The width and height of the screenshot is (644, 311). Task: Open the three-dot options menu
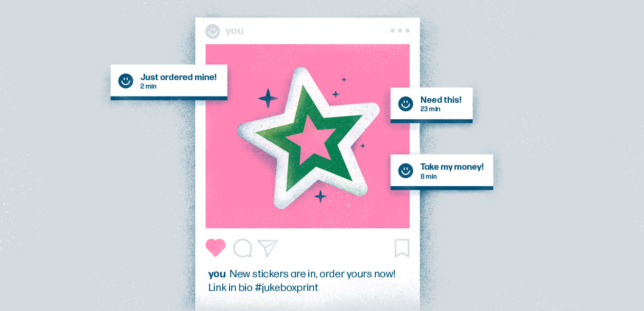click(x=400, y=31)
